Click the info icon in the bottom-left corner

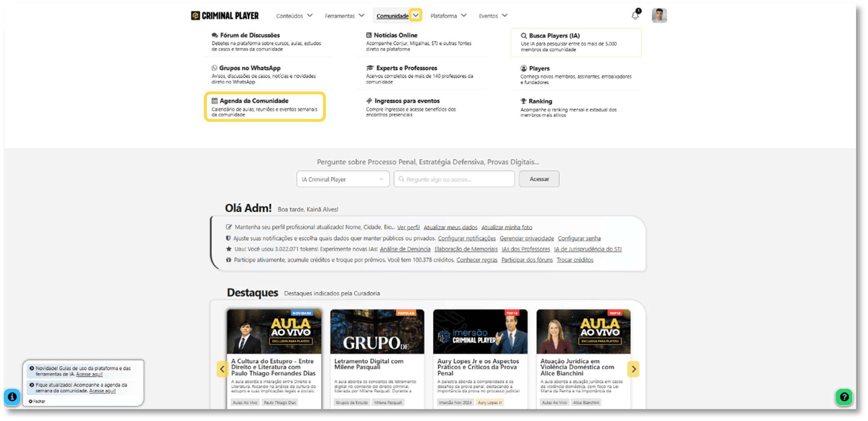13,397
